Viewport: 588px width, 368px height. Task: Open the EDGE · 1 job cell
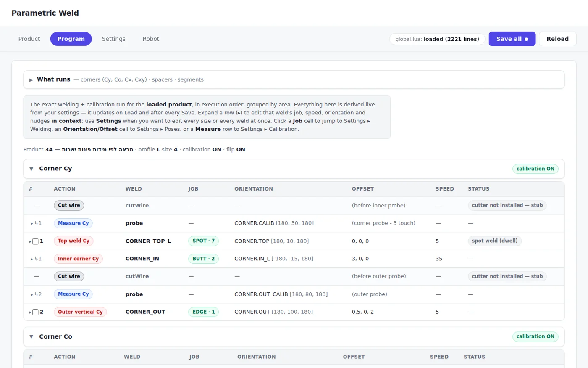[x=203, y=312]
